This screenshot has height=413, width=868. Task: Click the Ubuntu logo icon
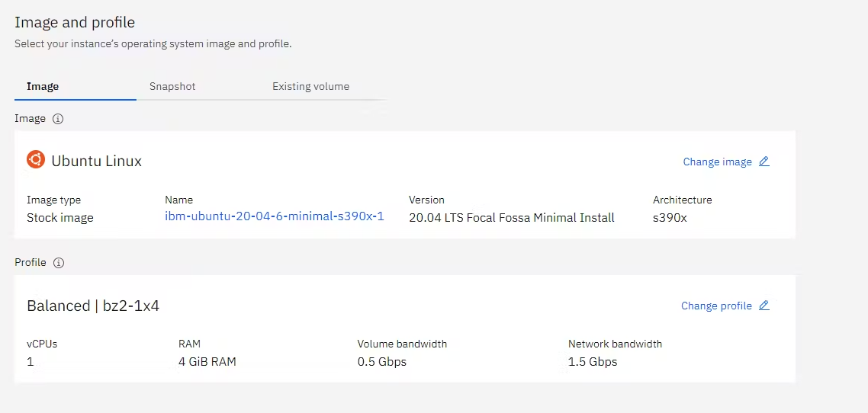35,160
